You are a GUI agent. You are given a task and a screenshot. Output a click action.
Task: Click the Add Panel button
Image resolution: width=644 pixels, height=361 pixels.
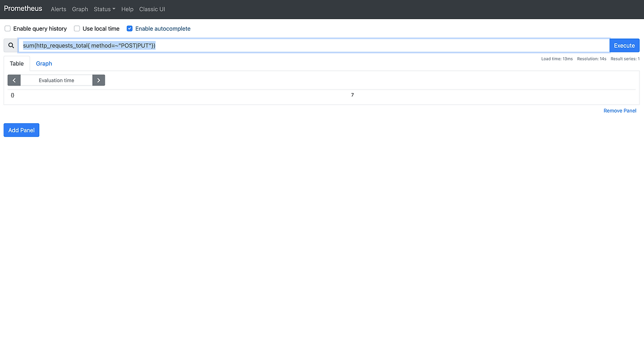pyautogui.click(x=21, y=130)
